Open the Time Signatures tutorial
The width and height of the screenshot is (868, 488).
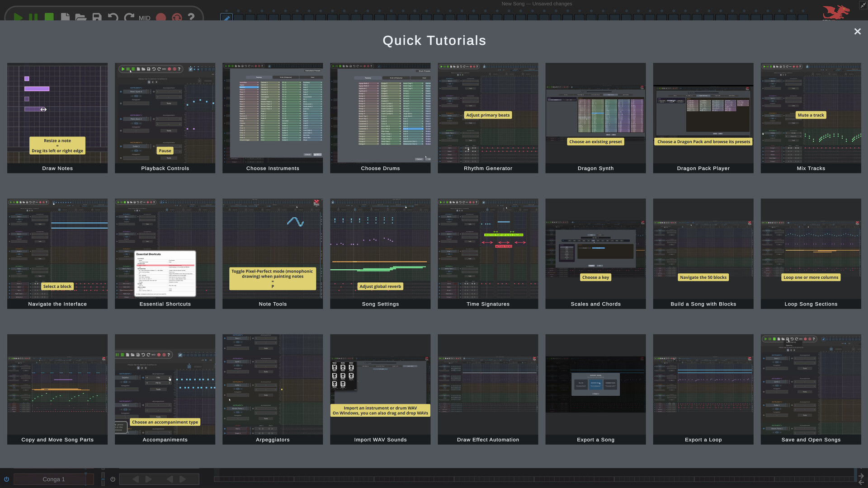(x=488, y=253)
